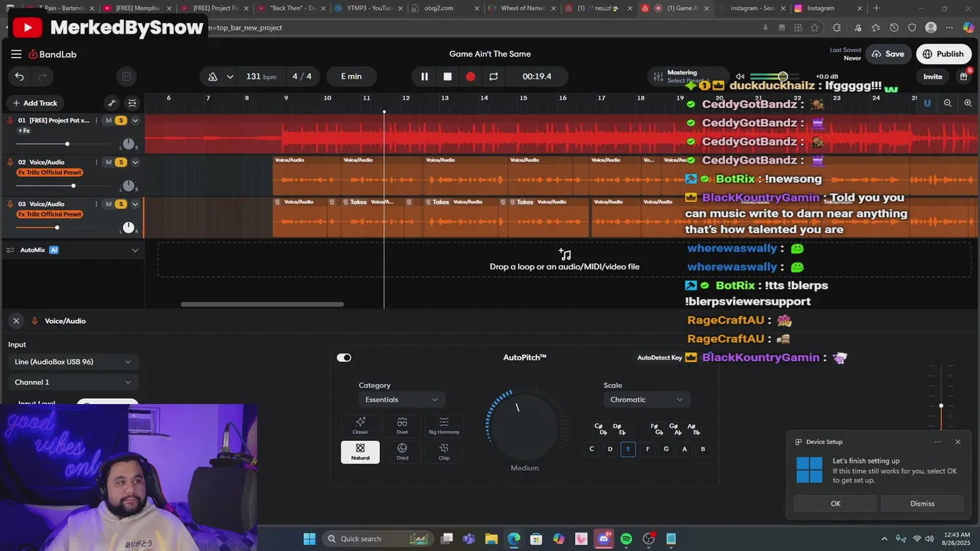Toggle solo on track 01
Screen dimensions: 980x551
point(120,120)
